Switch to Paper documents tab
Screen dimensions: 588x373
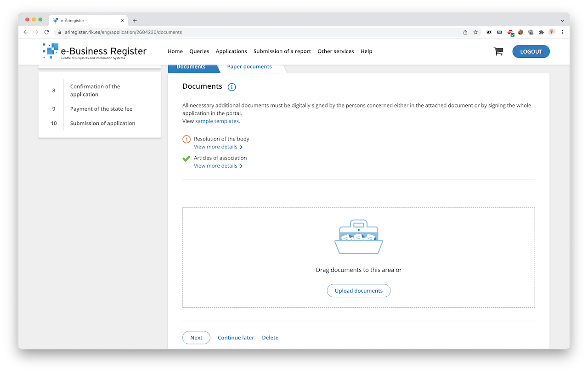249,67
